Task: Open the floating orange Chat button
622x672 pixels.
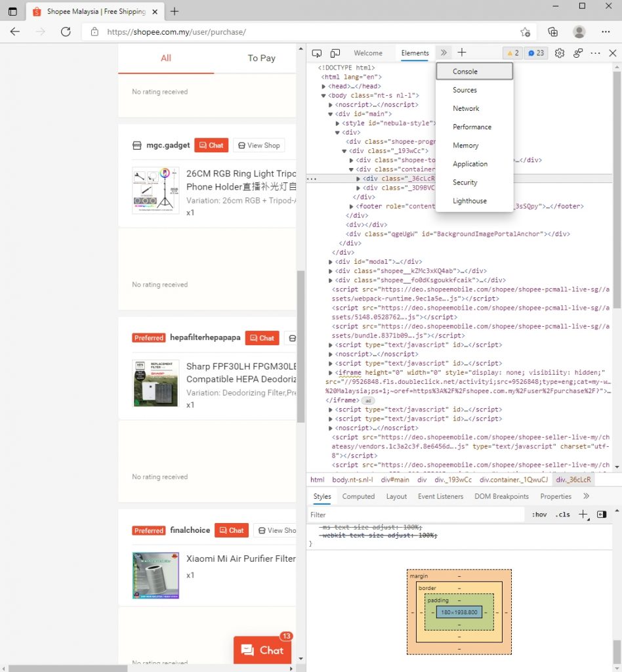Action: pyautogui.click(x=263, y=650)
